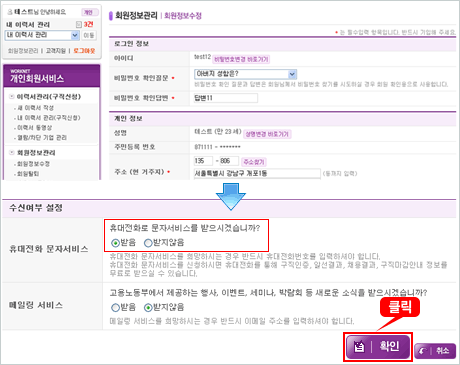The width and height of the screenshot is (460, 365).
Task: Click the 로그인 정보 section heading
Action: [x=131, y=44]
